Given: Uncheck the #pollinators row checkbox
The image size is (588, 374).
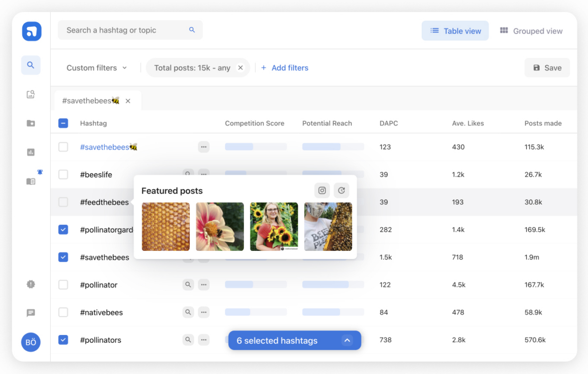Looking at the screenshot, I should point(63,340).
